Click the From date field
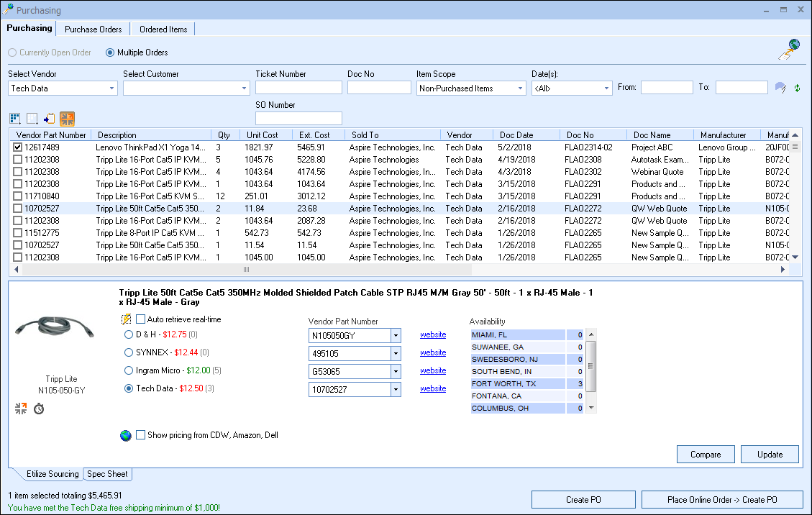Screen dimensions: 812x515 (667, 88)
